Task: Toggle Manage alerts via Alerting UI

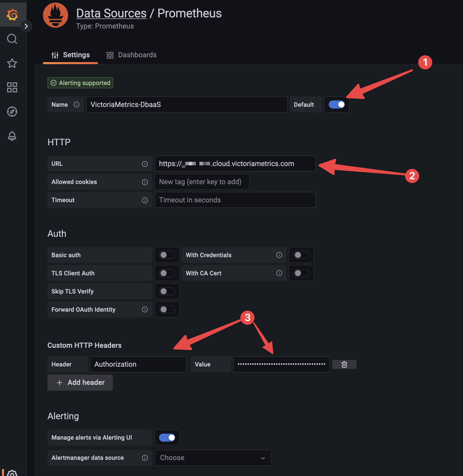Action: click(167, 438)
